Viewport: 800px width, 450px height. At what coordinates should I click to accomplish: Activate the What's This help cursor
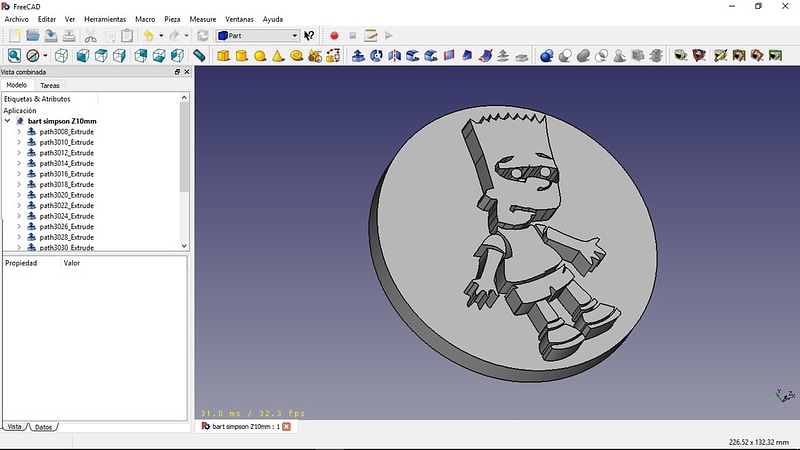[x=309, y=36]
